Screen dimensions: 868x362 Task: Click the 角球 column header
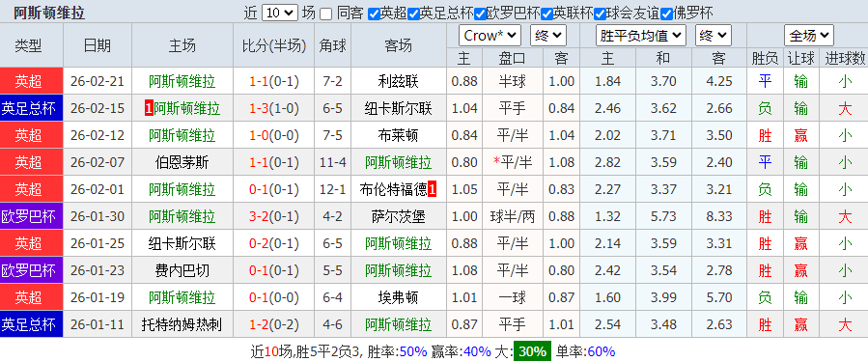(x=333, y=45)
